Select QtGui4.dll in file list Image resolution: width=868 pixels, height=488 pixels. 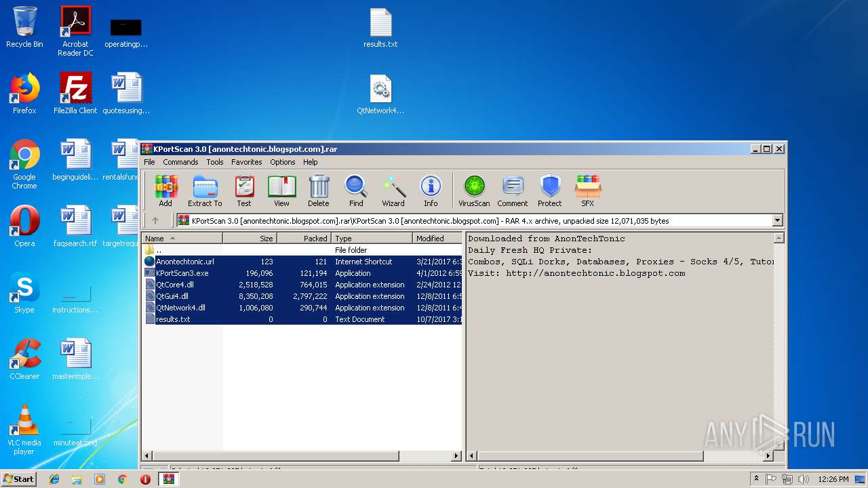tap(302, 296)
